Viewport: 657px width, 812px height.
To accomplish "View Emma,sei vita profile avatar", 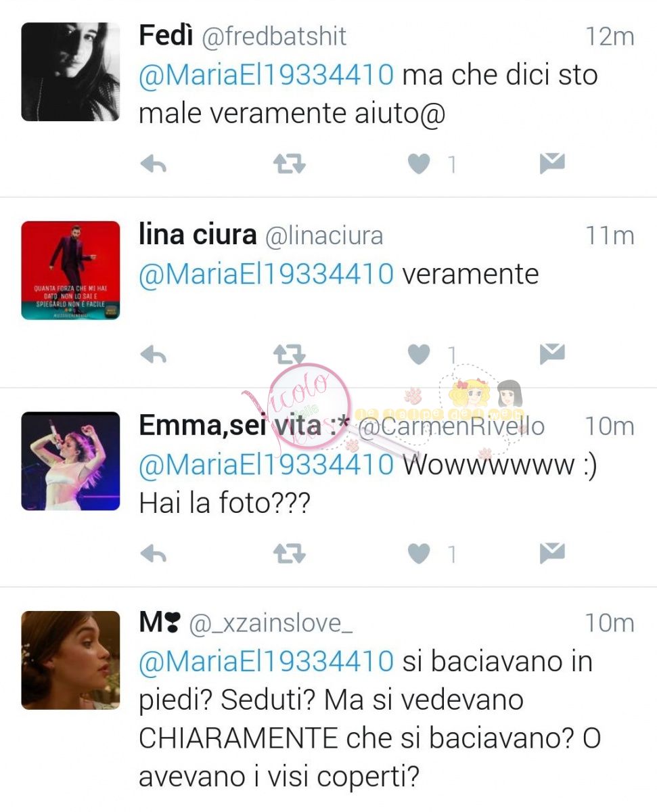I will pos(70,461).
